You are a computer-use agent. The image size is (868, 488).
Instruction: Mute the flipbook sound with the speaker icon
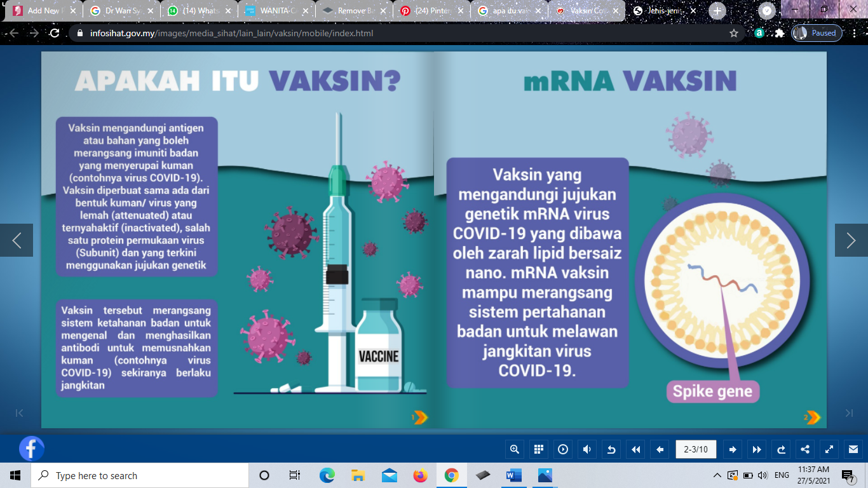point(587,449)
